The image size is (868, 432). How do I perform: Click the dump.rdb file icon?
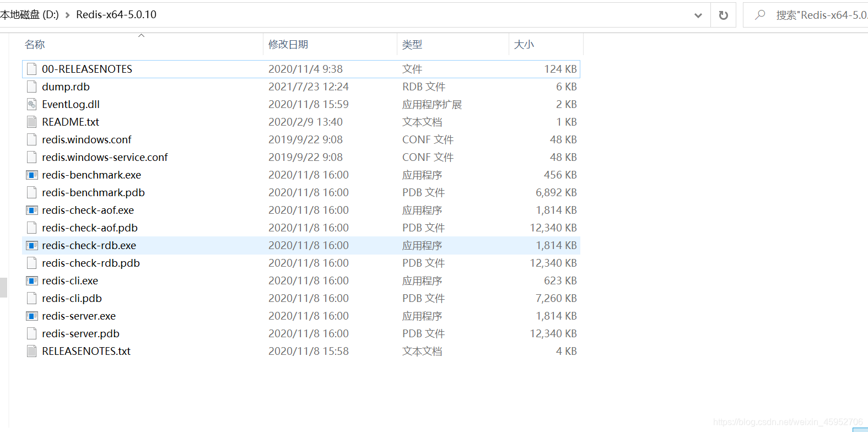[32, 87]
